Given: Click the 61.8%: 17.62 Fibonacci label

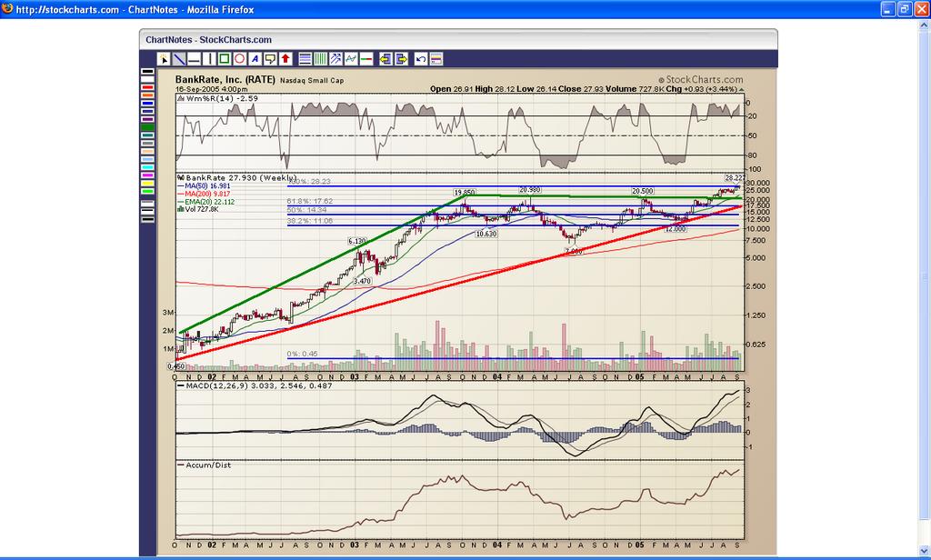Looking at the screenshot, I should pos(310,201).
